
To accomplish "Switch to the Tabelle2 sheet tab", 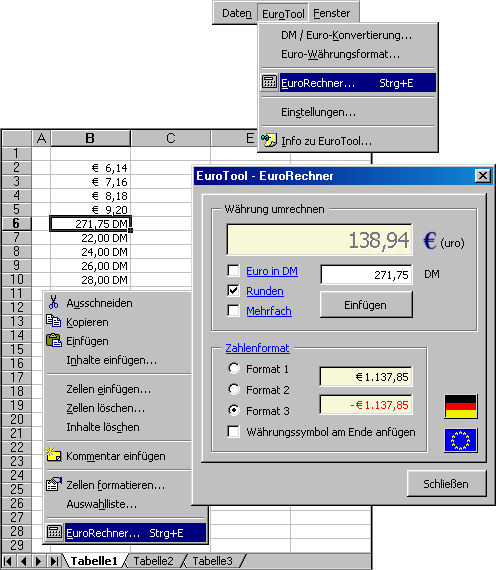I will point(153,561).
